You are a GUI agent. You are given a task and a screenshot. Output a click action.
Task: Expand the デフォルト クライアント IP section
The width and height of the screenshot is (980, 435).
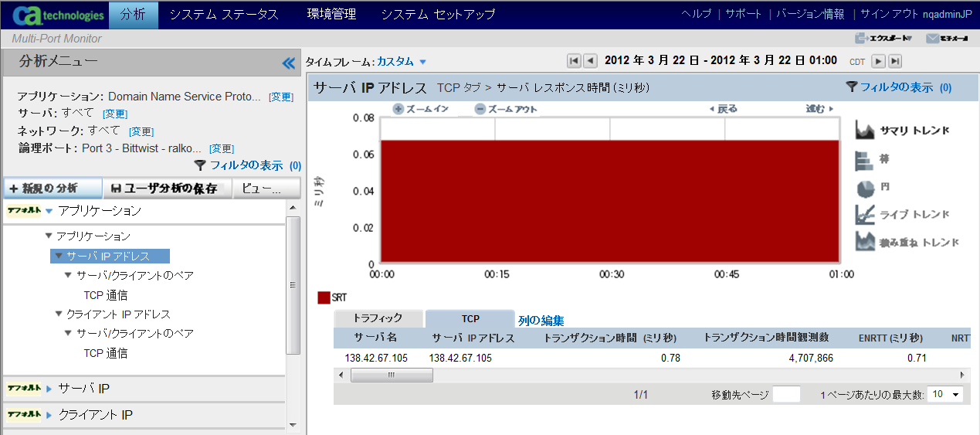(49, 416)
